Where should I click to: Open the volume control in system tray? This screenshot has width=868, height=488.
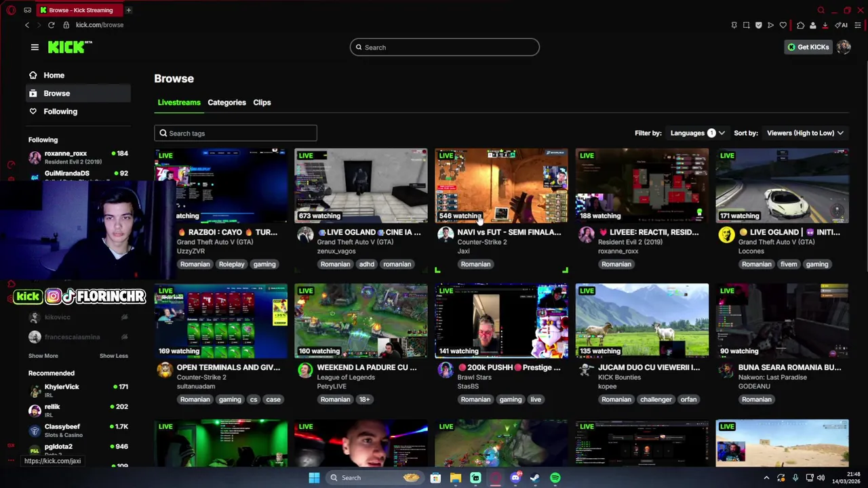821,478
